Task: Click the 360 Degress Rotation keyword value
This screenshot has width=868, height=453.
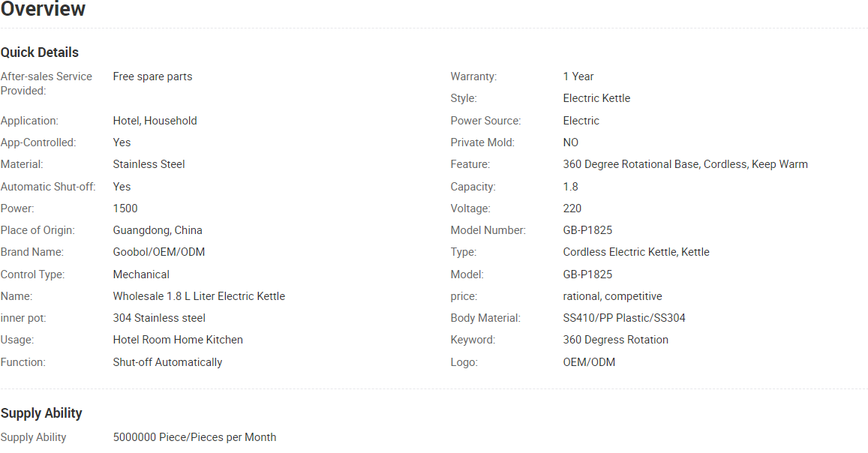Action: click(616, 340)
